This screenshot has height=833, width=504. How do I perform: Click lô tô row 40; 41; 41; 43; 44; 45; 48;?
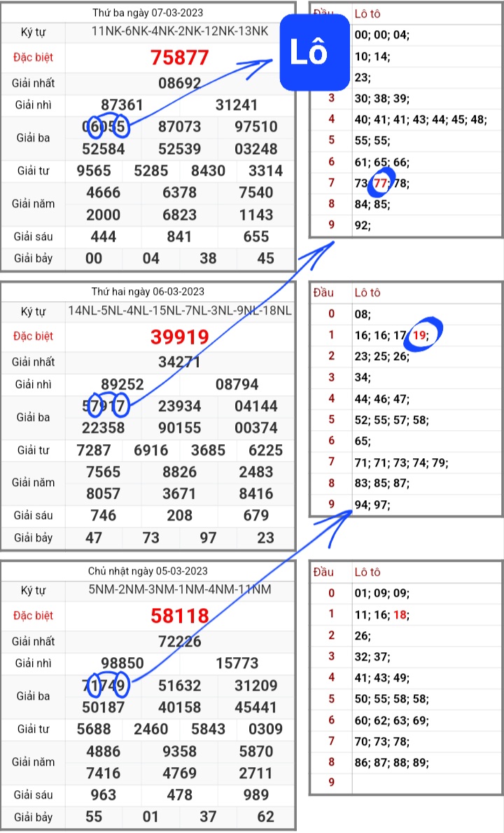pyautogui.click(x=421, y=120)
